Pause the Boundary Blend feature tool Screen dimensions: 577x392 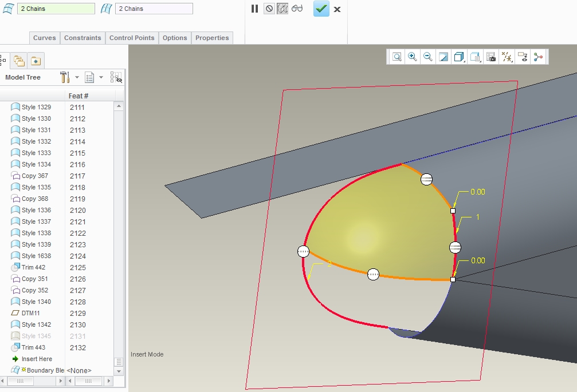tap(254, 9)
